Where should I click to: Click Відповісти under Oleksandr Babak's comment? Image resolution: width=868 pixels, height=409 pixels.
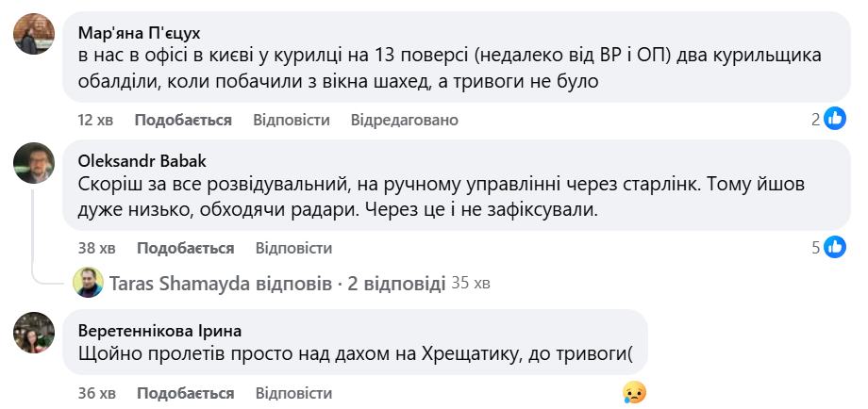[293, 248]
